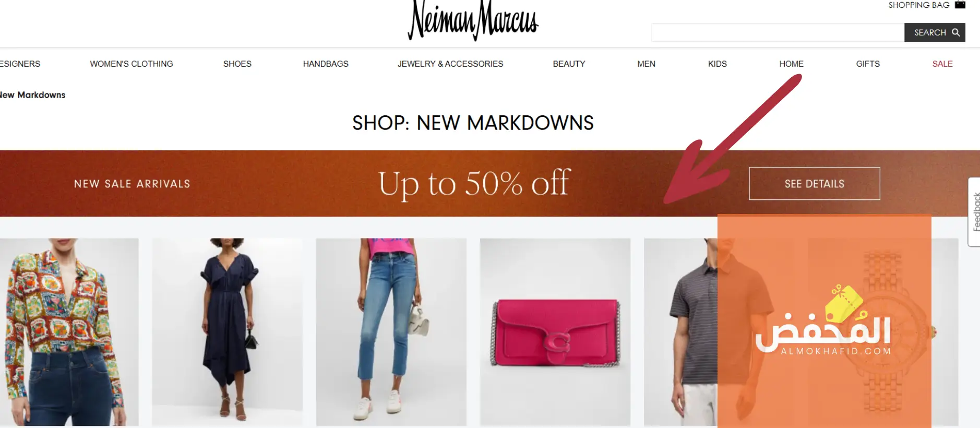Image resolution: width=980 pixels, height=428 pixels.
Task: Open the red Sale link
Action: click(x=942, y=64)
